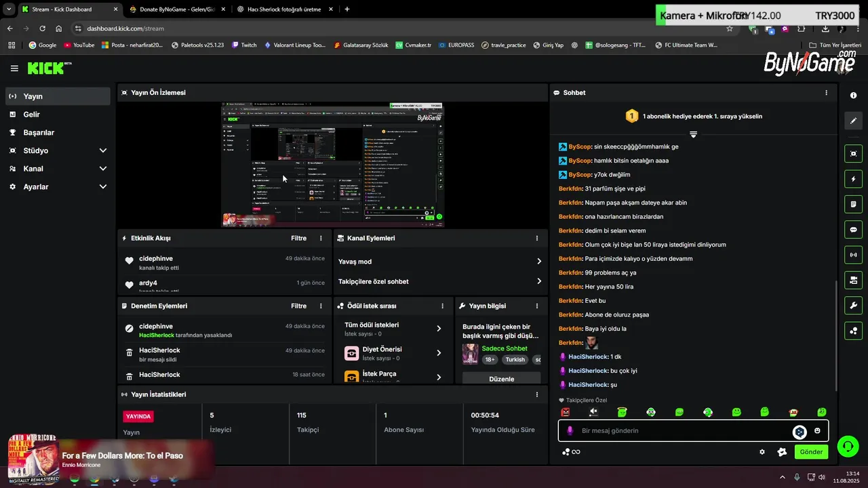Click Filtre in Denetim Eylemleri panel

pos(298,306)
